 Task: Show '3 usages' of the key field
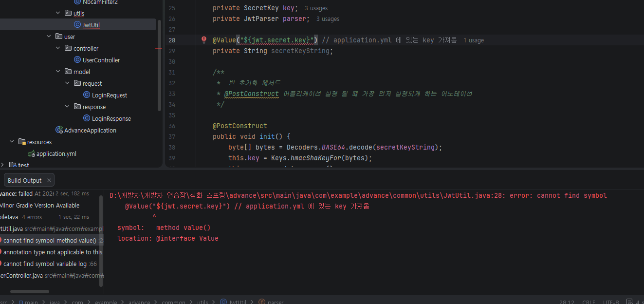(x=316, y=8)
